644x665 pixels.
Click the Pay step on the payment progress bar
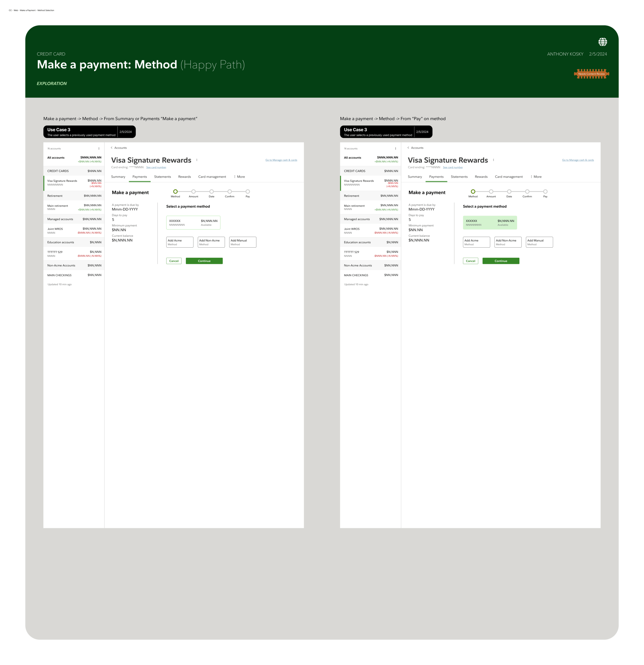247,191
